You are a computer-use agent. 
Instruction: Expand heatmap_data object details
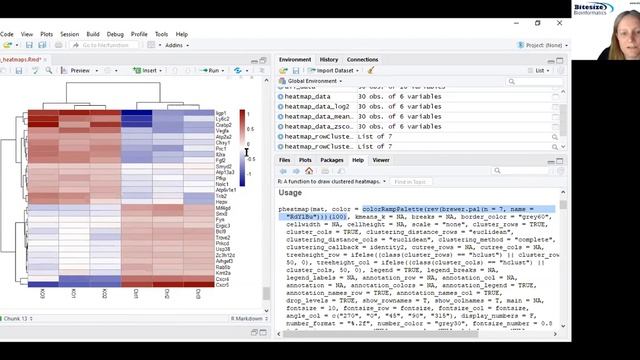pos(280,97)
